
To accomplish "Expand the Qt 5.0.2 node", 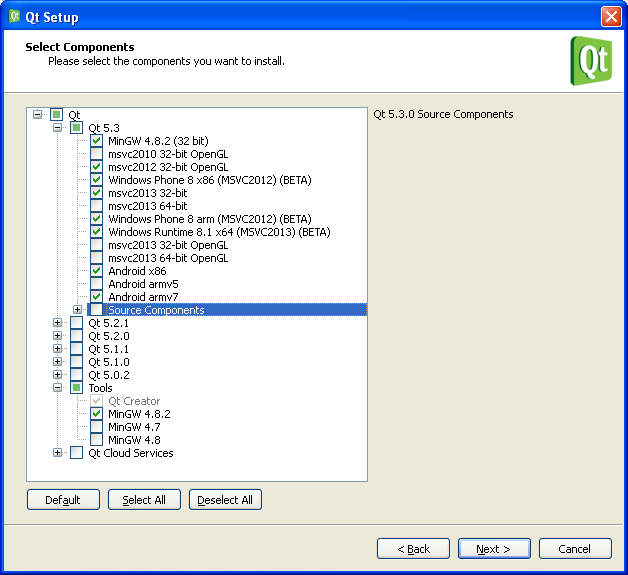I will tap(57, 375).
